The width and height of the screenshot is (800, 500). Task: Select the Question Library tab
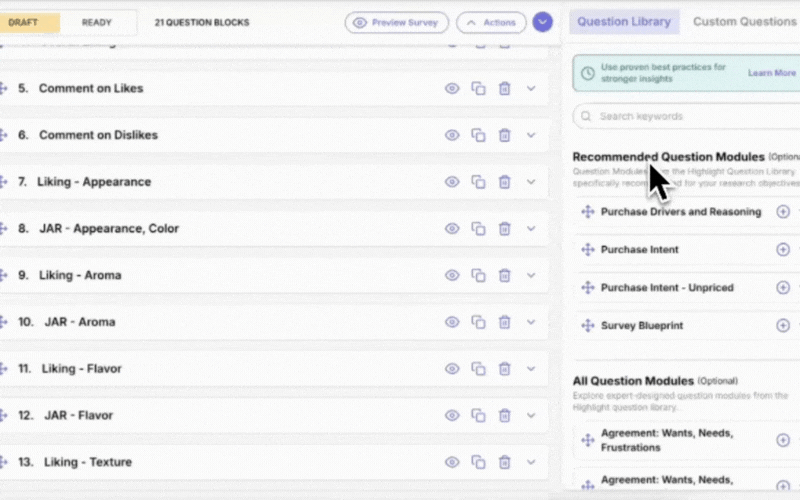pos(624,22)
